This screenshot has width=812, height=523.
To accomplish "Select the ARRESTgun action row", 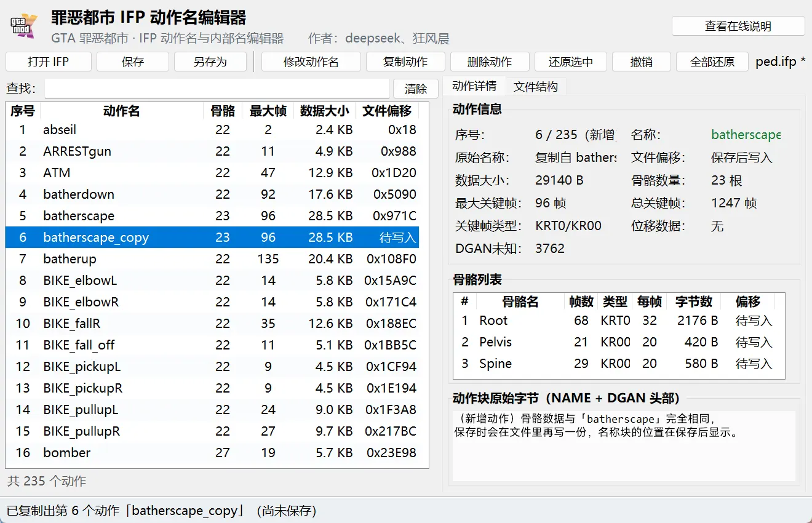I will pos(212,151).
